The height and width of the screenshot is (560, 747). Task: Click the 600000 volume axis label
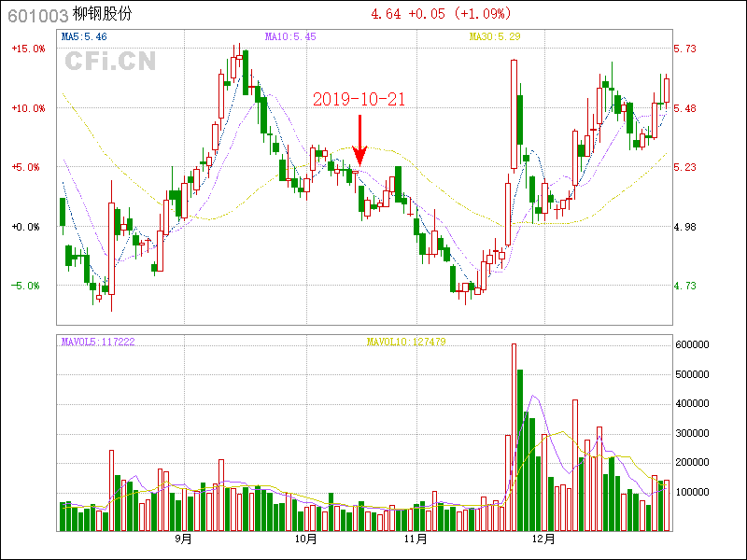click(692, 344)
